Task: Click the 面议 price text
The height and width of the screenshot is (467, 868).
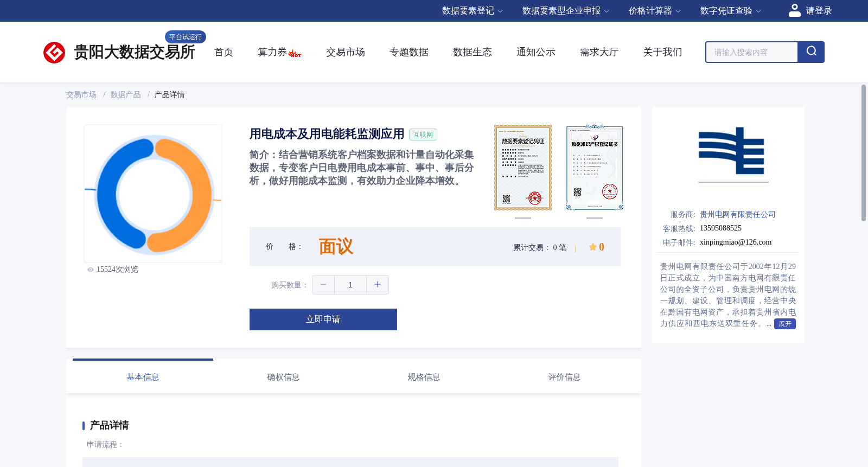Action: coord(336,247)
